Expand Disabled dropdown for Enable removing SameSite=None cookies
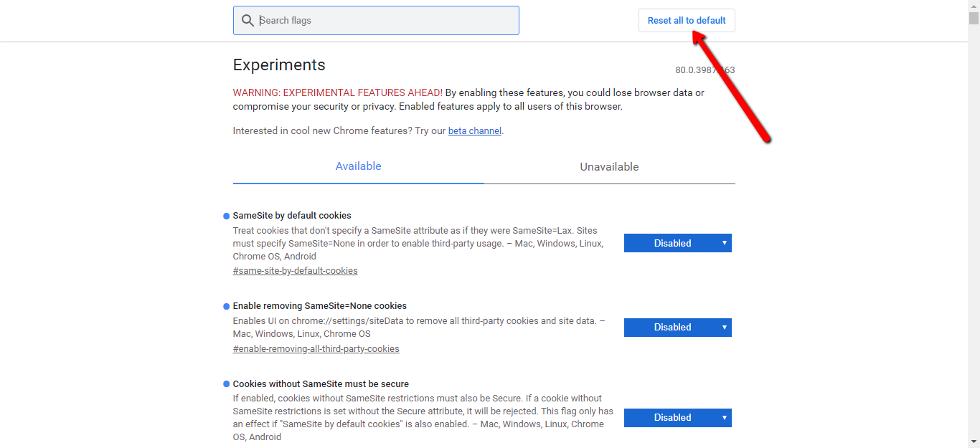This screenshot has width=980, height=448. 677,328
